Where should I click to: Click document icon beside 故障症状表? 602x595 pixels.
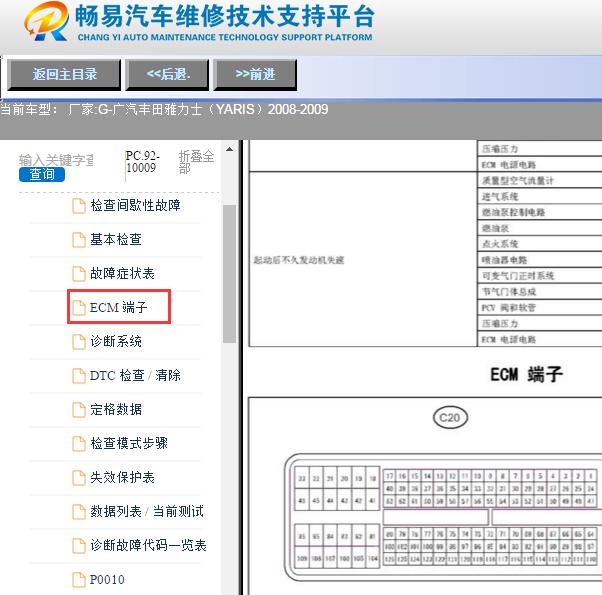[x=79, y=274]
